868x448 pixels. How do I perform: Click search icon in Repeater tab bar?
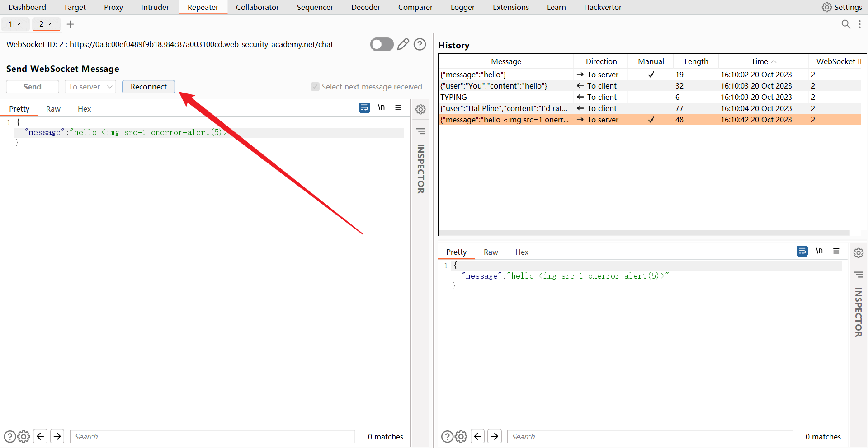point(845,24)
